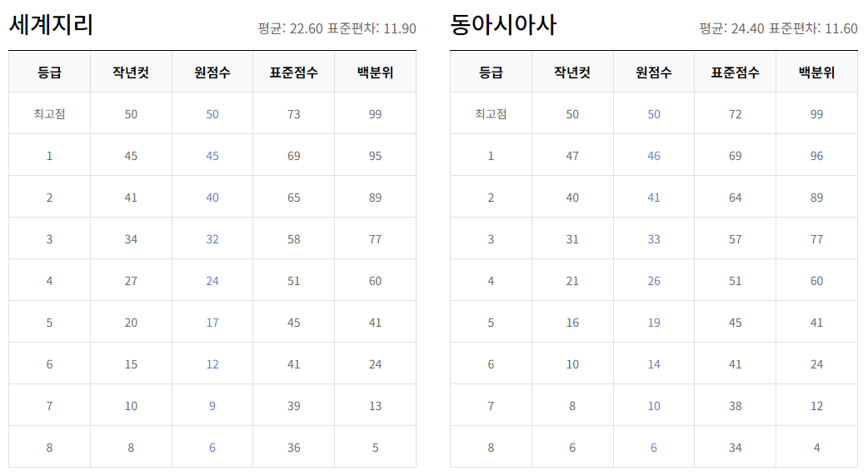
Task: Click 작년컷 header in 세계지리 table
Action: point(131,72)
